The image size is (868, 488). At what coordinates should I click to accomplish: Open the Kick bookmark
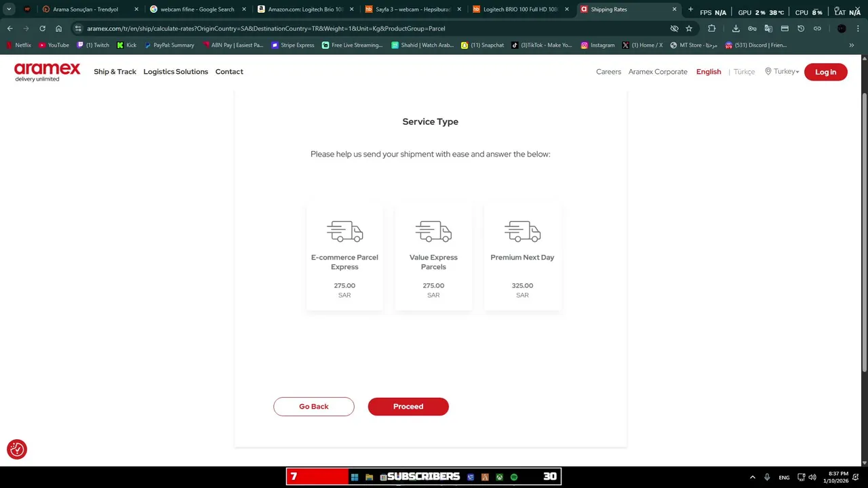pyautogui.click(x=127, y=45)
